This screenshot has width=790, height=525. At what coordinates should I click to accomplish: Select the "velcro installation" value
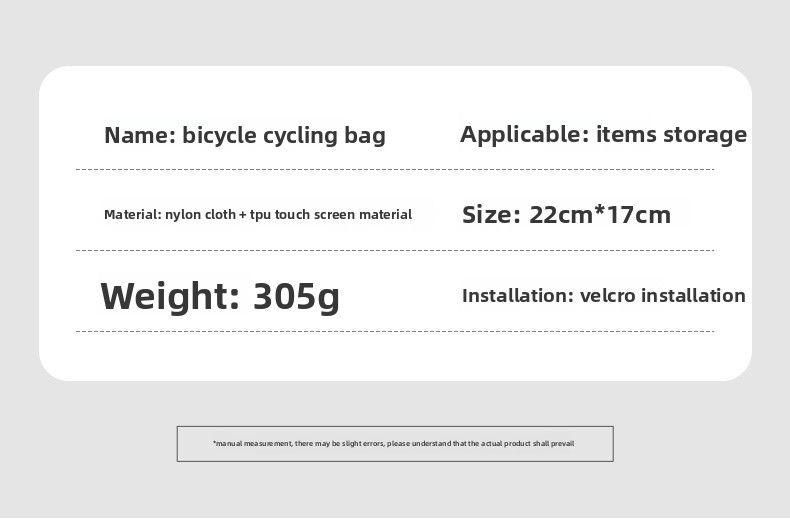[x=663, y=296]
